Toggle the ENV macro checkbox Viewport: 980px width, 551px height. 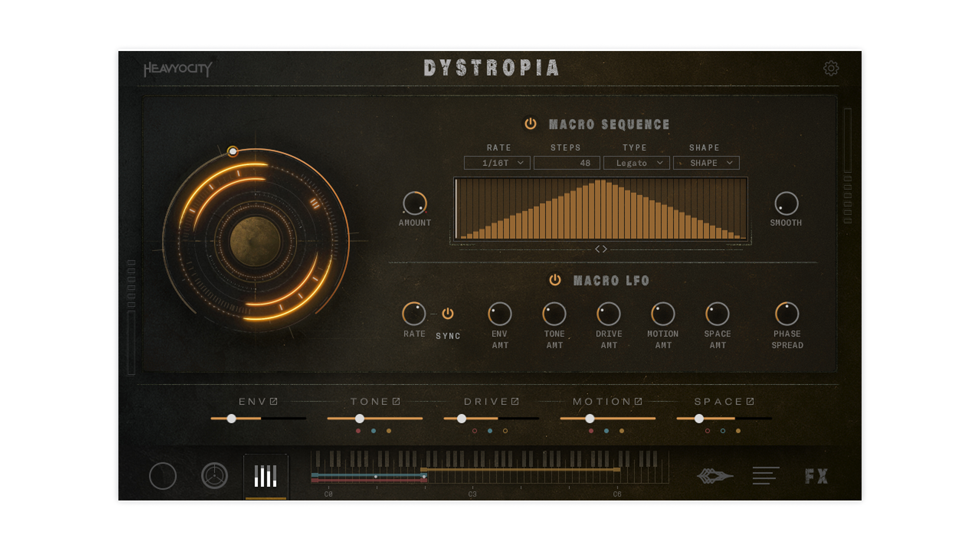pyautogui.click(x=273, y=402)
